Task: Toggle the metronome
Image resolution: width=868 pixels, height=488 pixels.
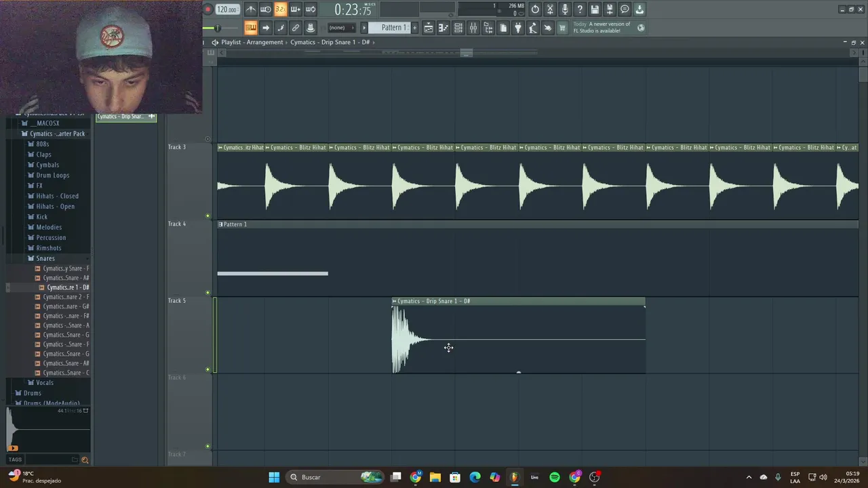Action: coord(251,9)
